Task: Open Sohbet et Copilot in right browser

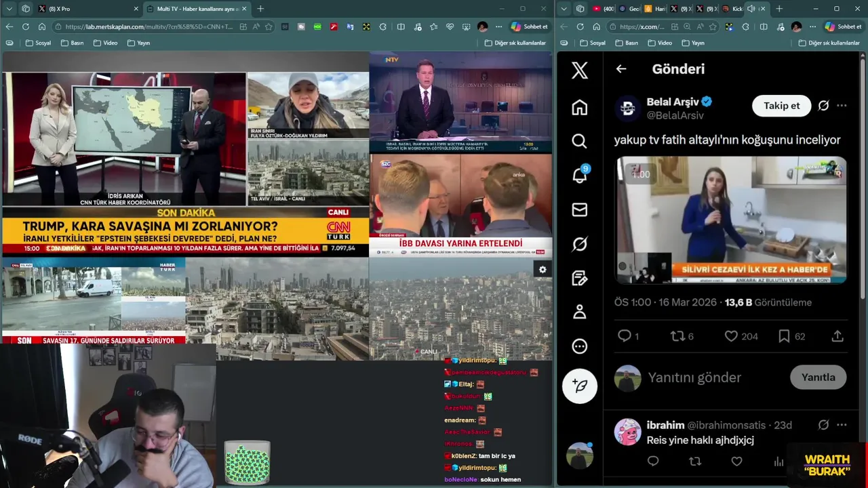Action: (x=843, y=26)
